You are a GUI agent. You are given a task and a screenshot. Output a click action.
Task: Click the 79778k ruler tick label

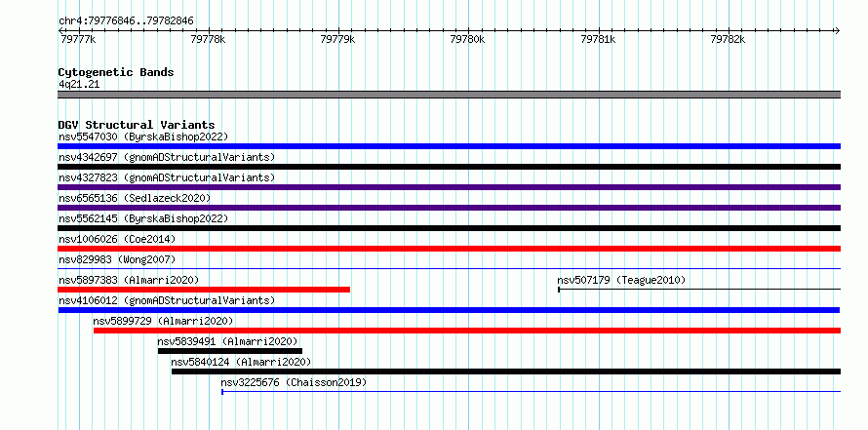[208, 39]
